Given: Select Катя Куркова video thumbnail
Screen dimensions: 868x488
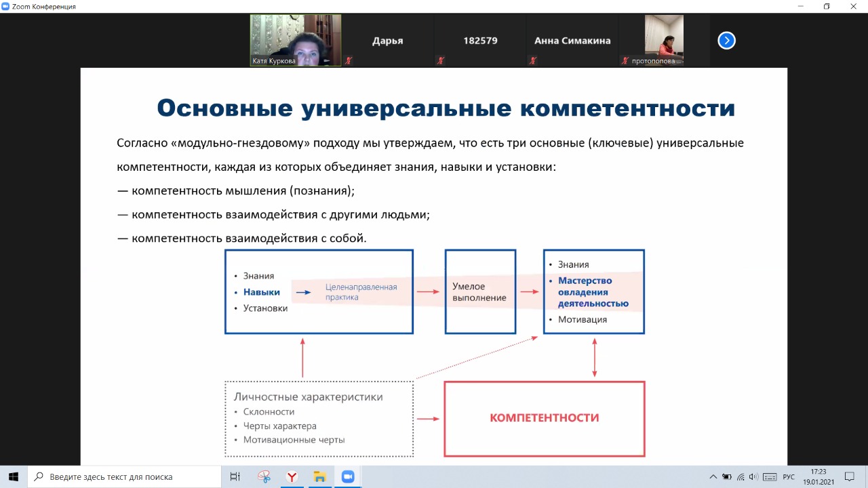Looking at the screenshot, I should tap(296, 40).
